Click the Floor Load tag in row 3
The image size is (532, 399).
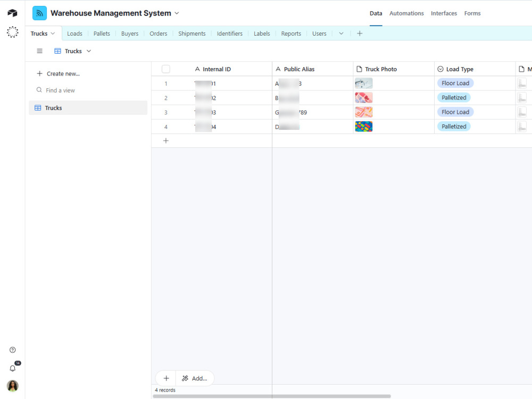(x=455, y=112)
